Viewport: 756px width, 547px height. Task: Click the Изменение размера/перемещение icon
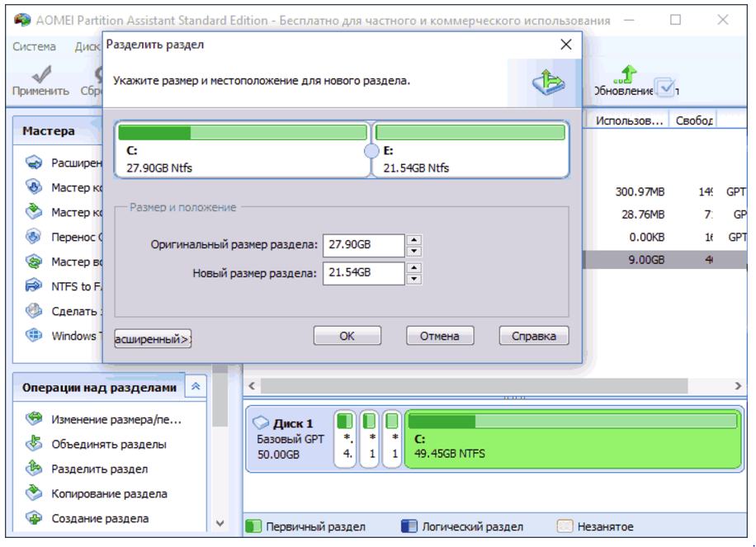tap(34, 419)
